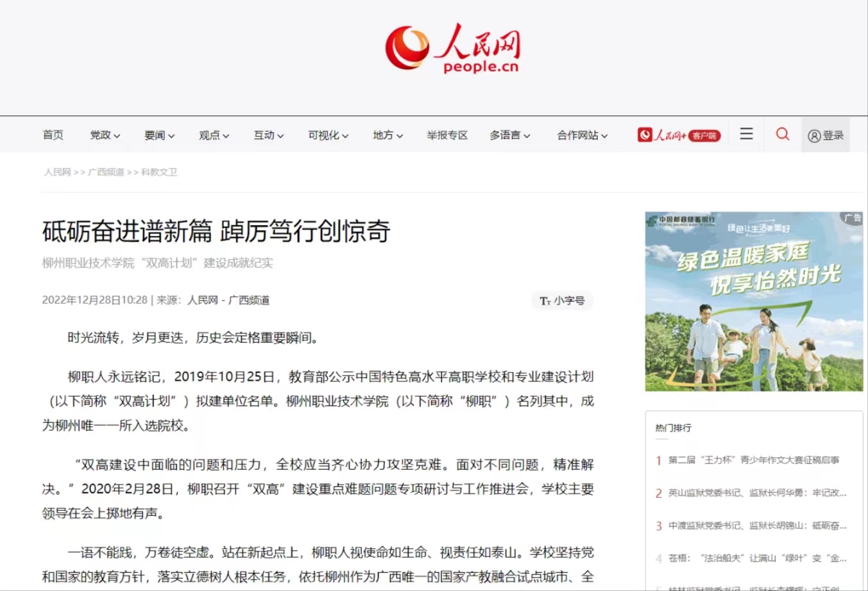Go to the 首页 home tab
Screen dimensions: 868x591
[x=53, y=135]
